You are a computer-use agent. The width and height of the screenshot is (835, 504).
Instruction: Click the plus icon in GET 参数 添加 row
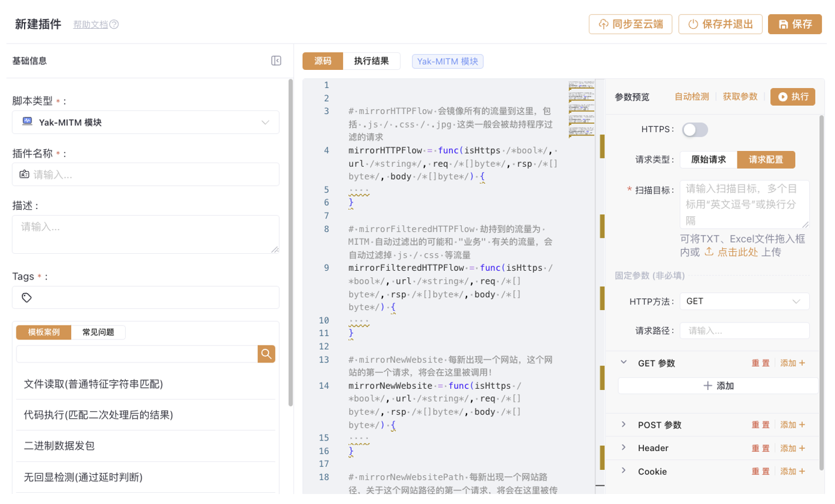pos(708,386)
